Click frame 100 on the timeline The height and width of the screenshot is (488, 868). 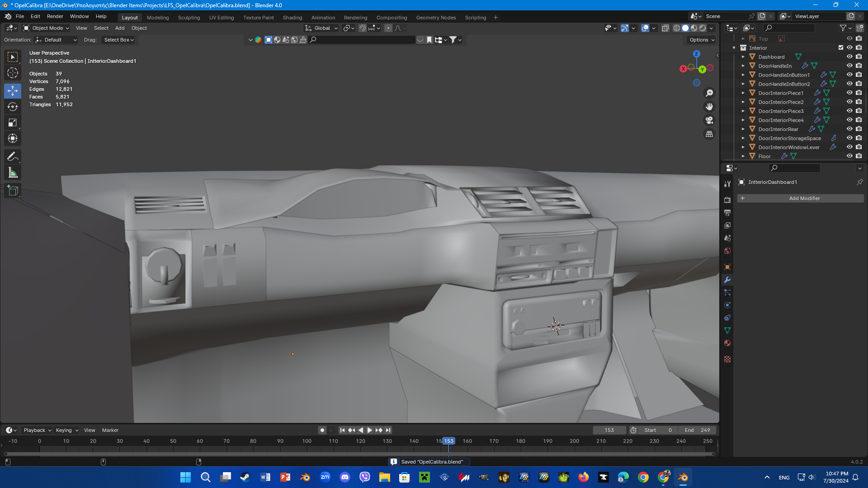[307, 448]
